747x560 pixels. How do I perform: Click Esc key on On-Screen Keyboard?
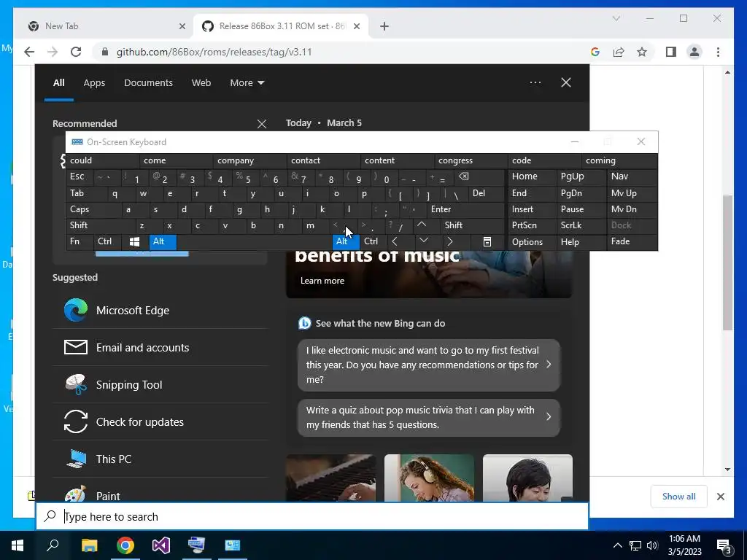click(x=79, y=176)
